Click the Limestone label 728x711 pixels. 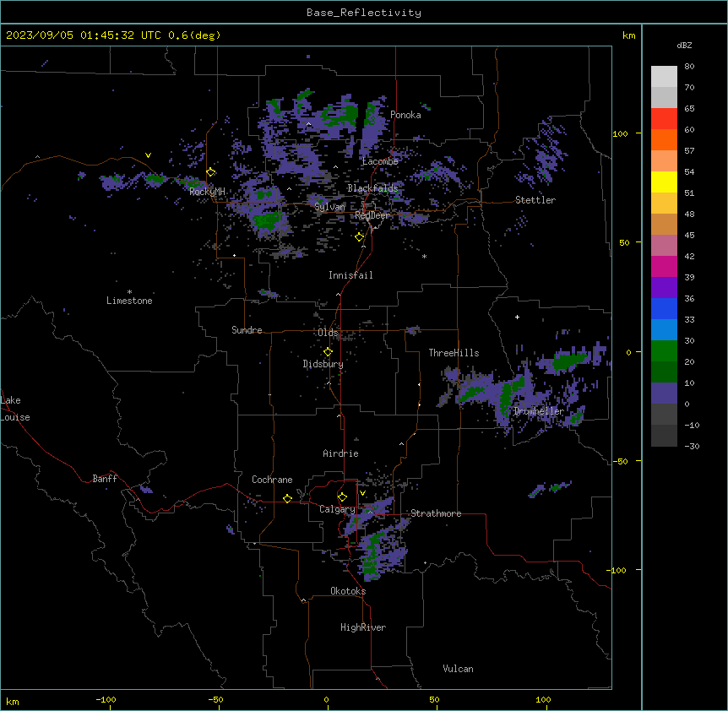(x=129, y=301)
